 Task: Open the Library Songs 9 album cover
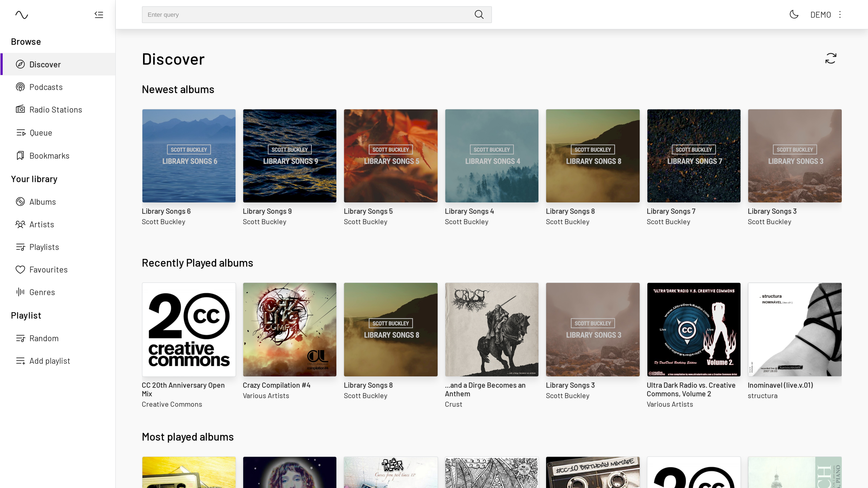click(289, 156)
